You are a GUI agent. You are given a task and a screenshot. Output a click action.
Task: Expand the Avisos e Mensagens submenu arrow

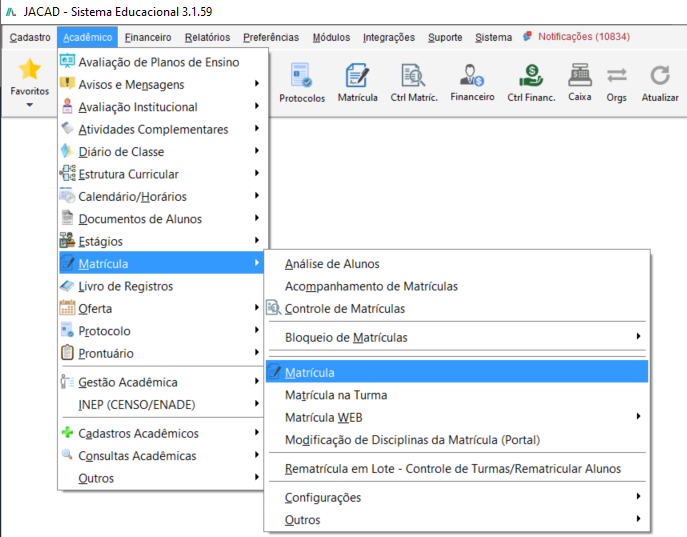pyautogui.click(x=257, y=83)
